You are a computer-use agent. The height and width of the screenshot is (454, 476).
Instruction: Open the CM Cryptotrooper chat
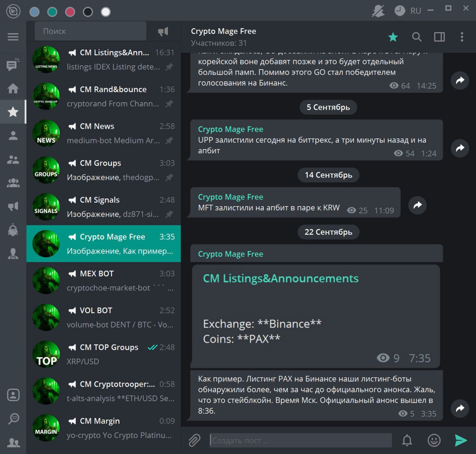103,391
